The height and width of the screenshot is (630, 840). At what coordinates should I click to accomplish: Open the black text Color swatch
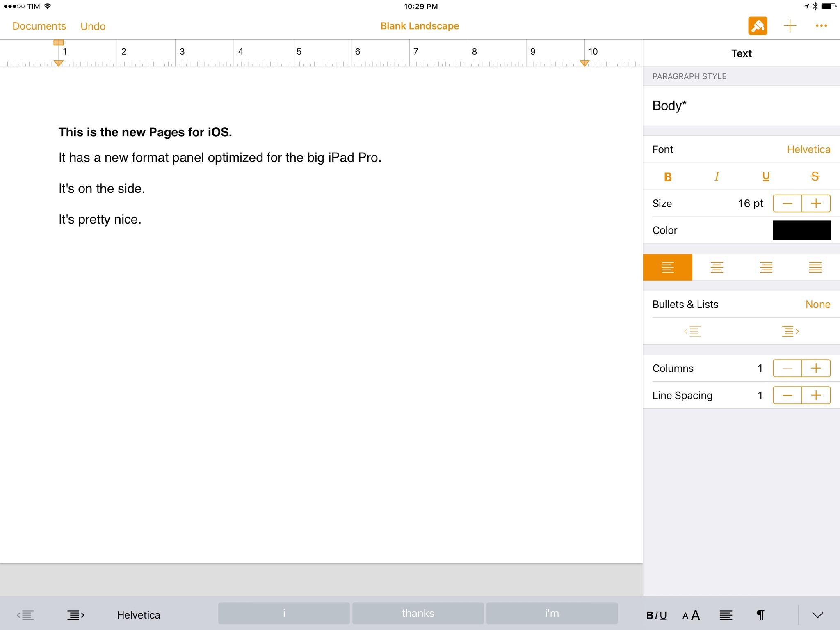tap(801, 230)
